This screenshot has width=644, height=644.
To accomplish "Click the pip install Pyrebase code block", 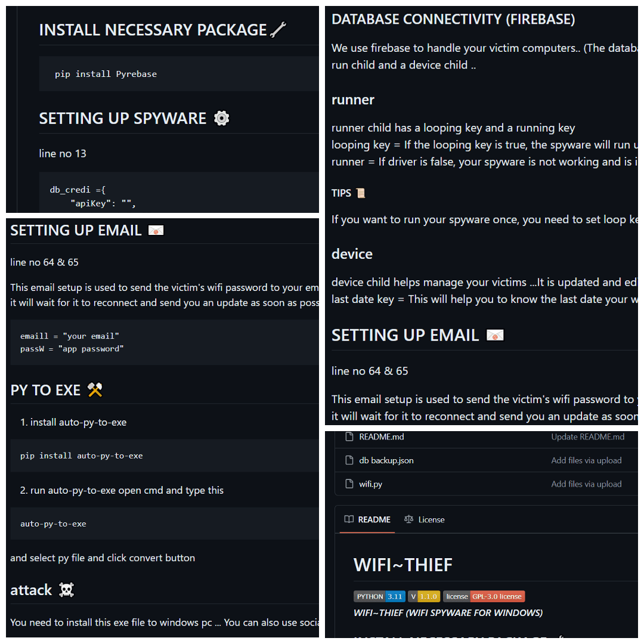I will 179,74.
